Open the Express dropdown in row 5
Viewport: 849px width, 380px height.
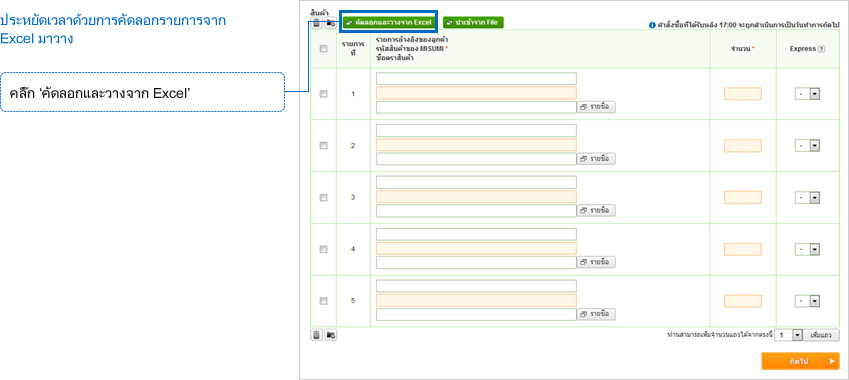click(x=807, y=301)
